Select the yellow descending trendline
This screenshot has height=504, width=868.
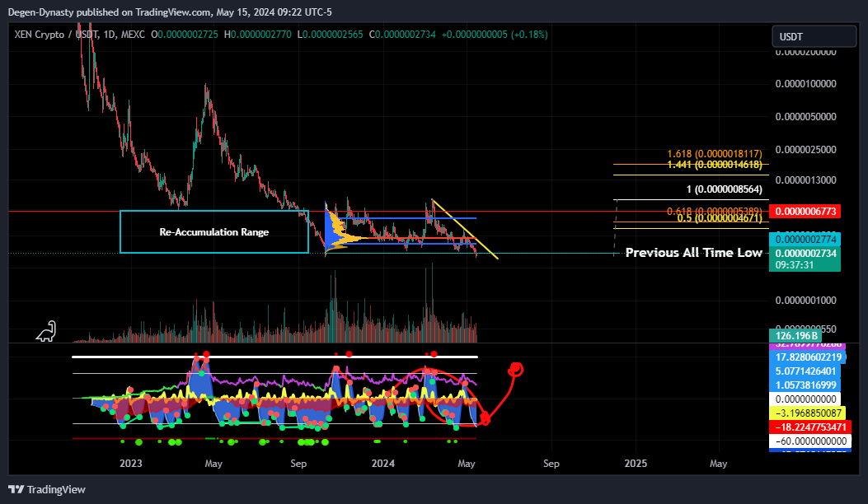pos(465,229)
